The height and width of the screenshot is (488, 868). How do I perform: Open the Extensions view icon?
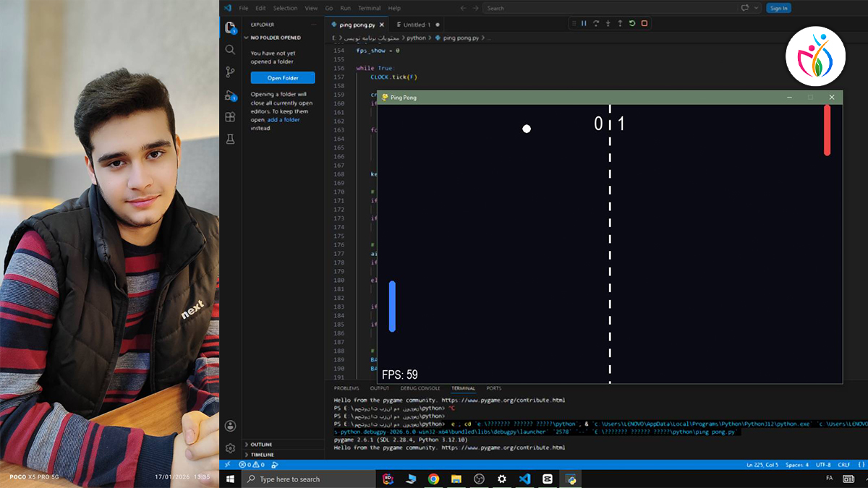230,116
